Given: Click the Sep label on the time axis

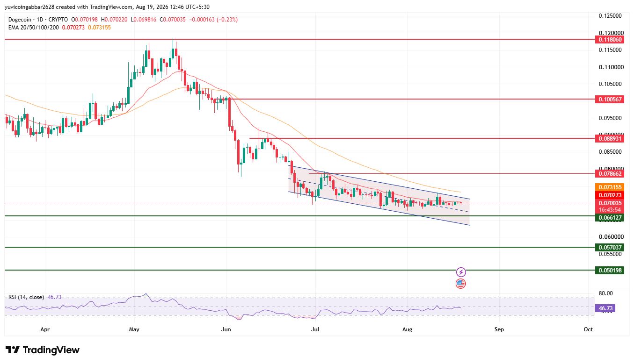Looking at the screenshot, I should tap(499, 329).
